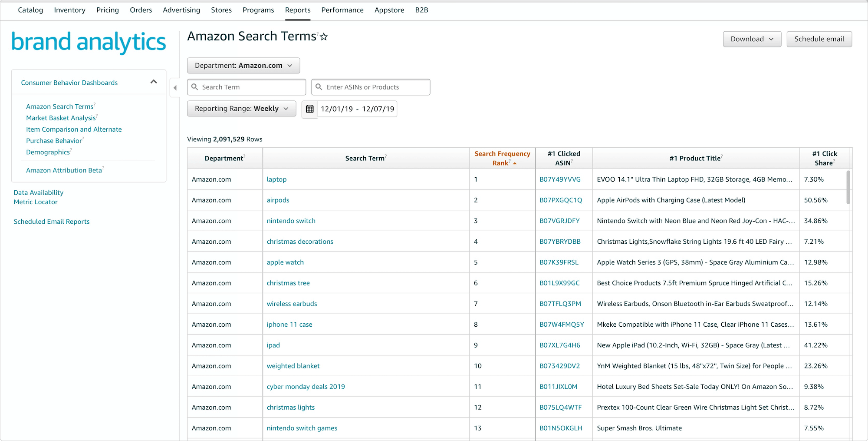
Task: Click the Viewing 2,091,529 Rows text
Action: (x=224, y=139)
